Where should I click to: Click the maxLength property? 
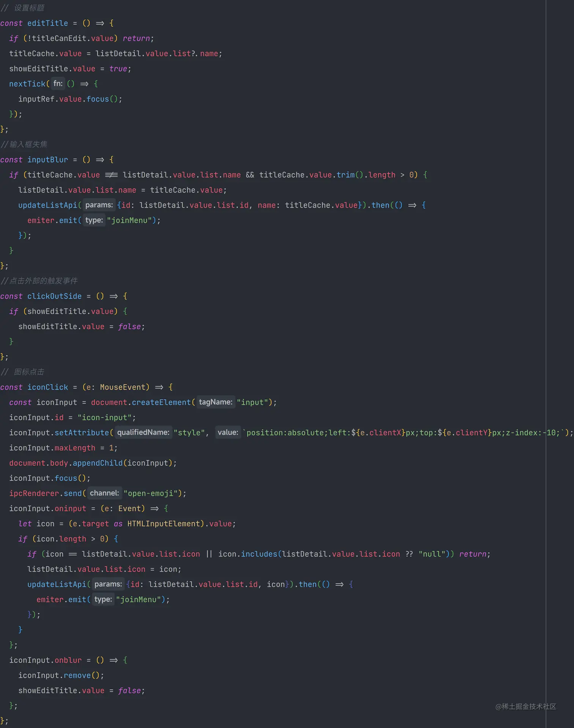(75, 448)
